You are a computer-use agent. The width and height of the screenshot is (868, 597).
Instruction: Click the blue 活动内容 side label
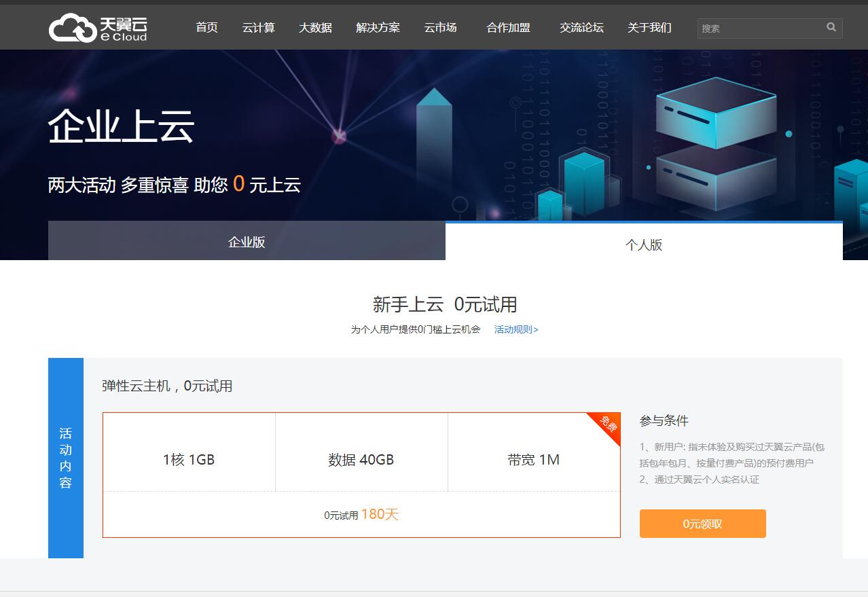click(x=66, y=458)
